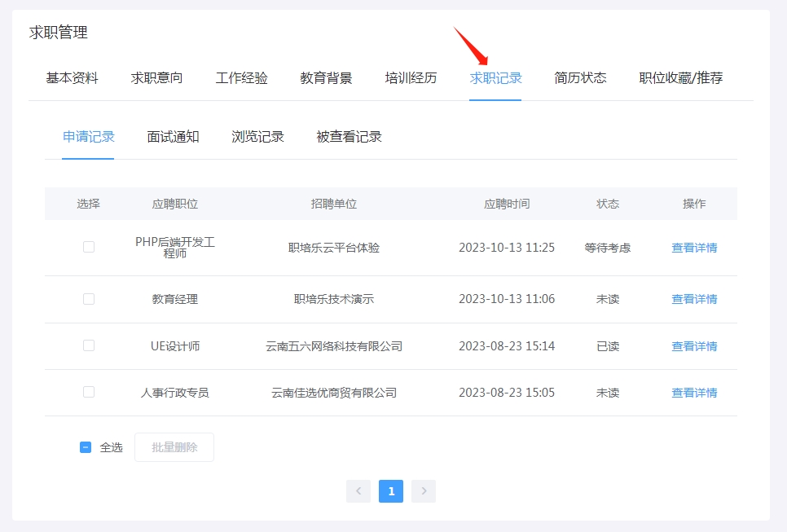Check the UE设计师 row checkbox
The height and width of the screenshot is (532, 787).
point(89,345)
